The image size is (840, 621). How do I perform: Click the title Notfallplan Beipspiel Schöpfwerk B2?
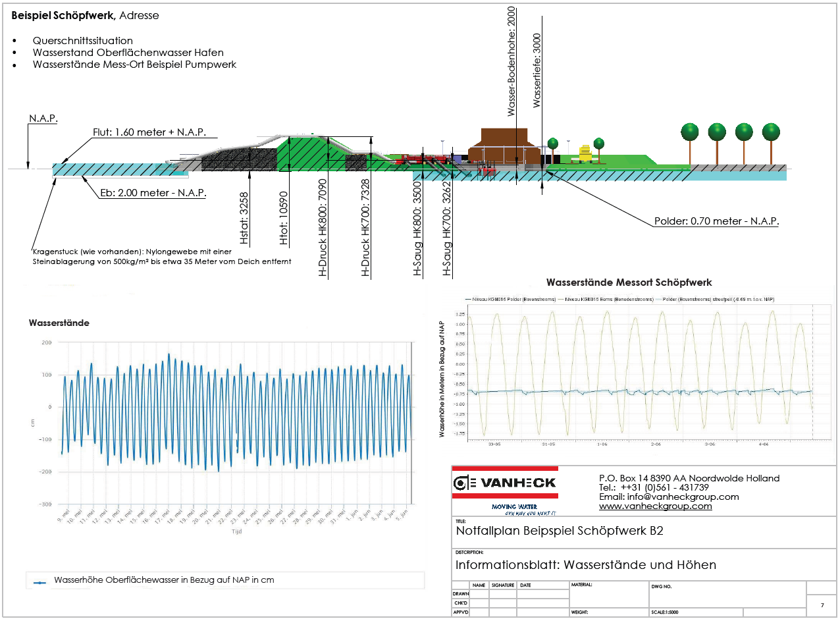pyautogui.click(x=560, y=531)
